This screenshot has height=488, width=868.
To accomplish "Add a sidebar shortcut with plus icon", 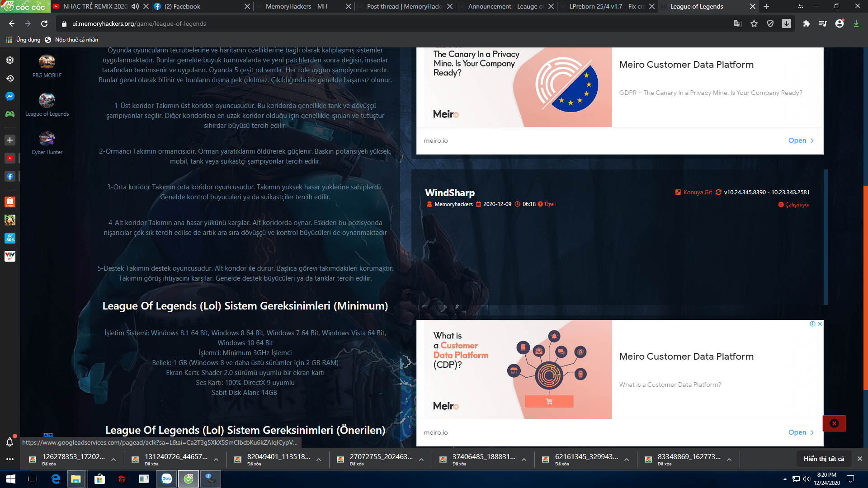I will [x=10, y=140].
